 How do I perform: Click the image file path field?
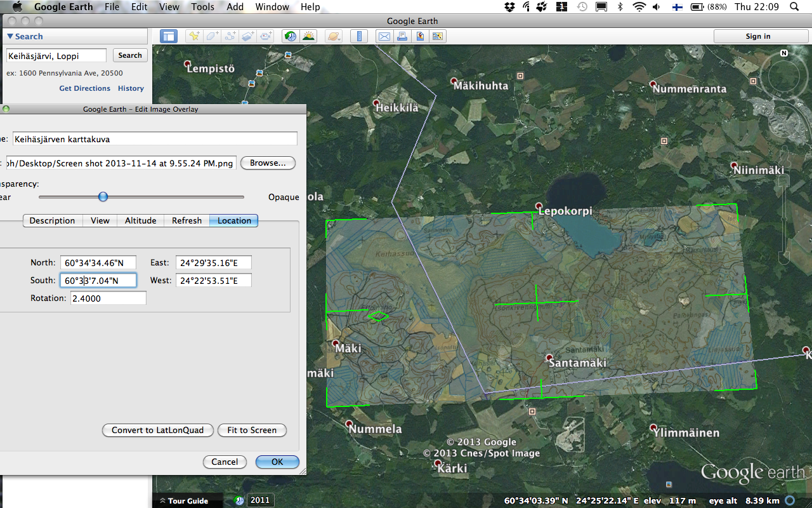[121, 163]
